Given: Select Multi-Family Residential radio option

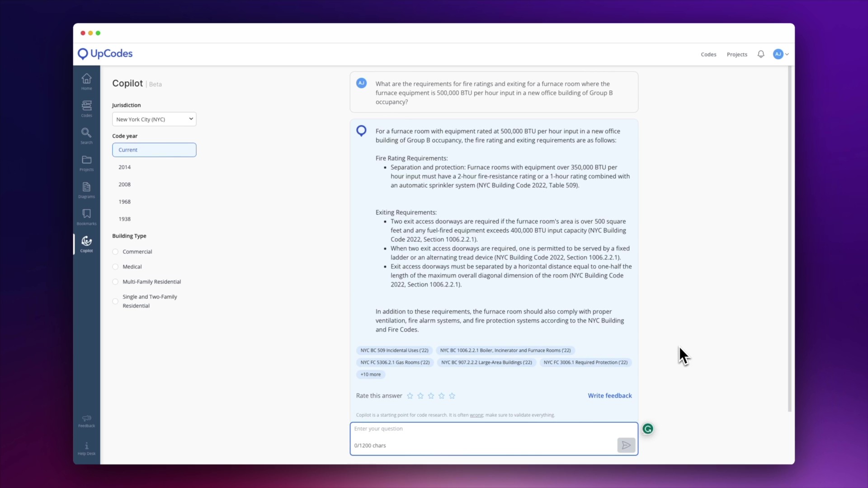Looking at the screenshot, I should click(115, 282).
